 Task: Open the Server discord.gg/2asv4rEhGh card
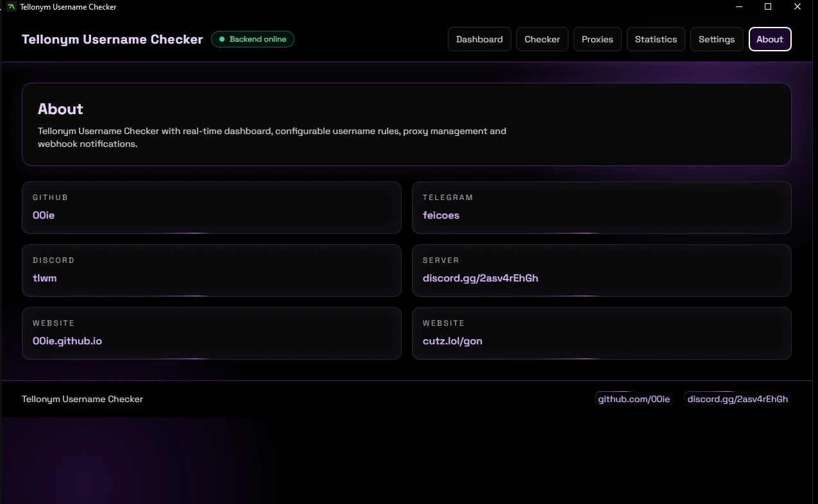[601, 270]
